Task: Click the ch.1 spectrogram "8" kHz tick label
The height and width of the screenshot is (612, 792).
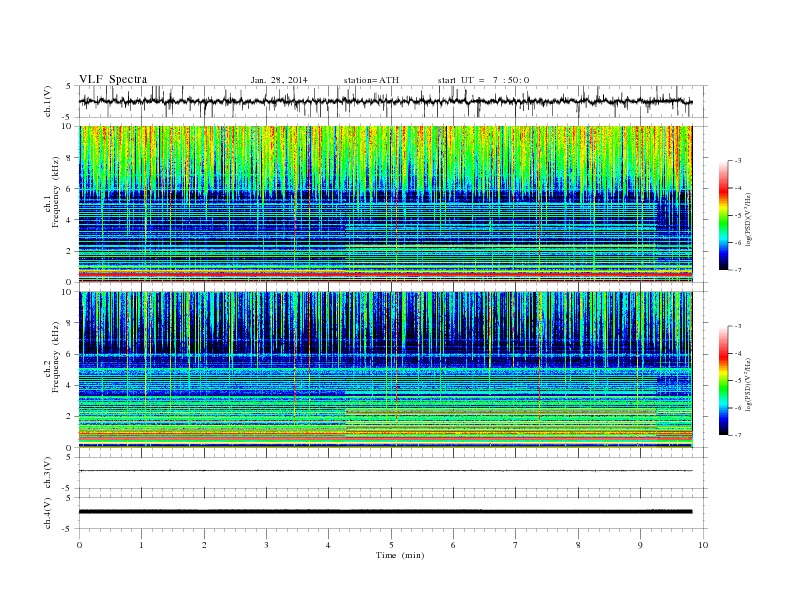Action: click(x=70, y=158)
